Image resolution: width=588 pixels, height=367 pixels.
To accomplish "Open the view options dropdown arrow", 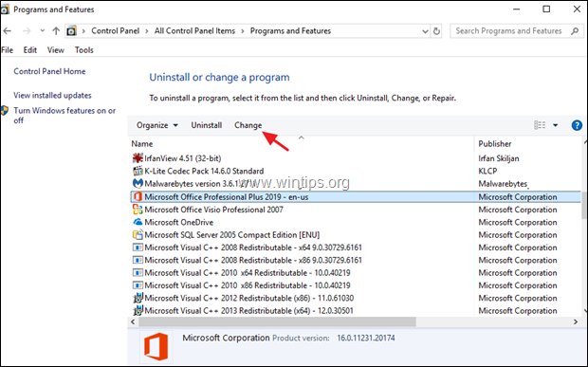I will 556,125.
